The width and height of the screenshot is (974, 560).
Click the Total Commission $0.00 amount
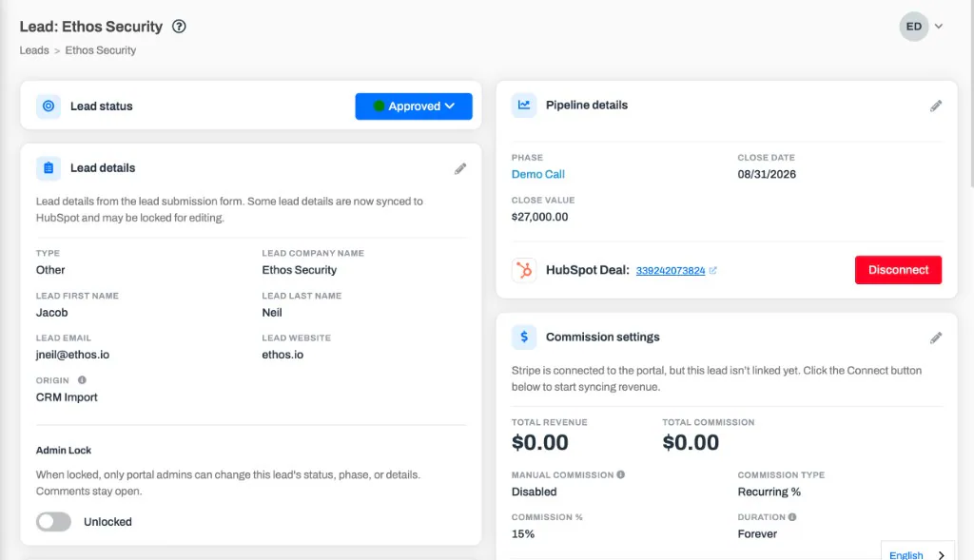[691, 443]
